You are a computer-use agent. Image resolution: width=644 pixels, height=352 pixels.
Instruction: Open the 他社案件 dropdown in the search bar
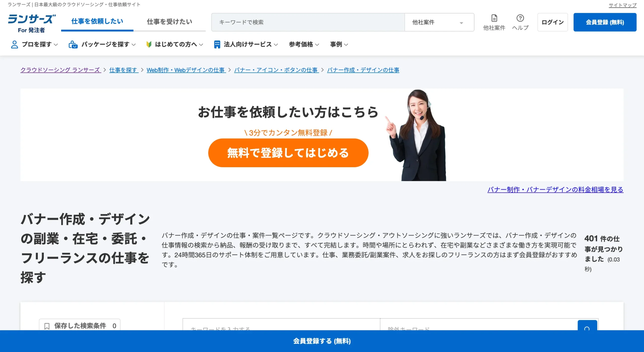coord(439,22)
